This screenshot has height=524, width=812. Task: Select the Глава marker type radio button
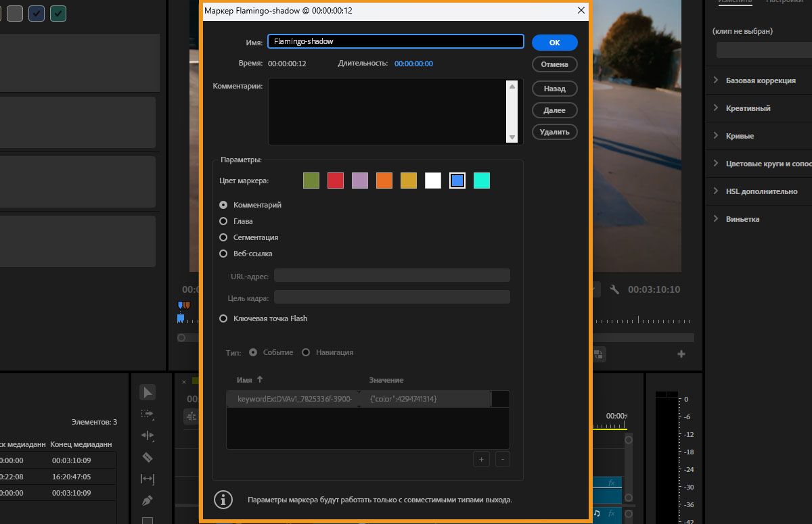click(223, 221)
